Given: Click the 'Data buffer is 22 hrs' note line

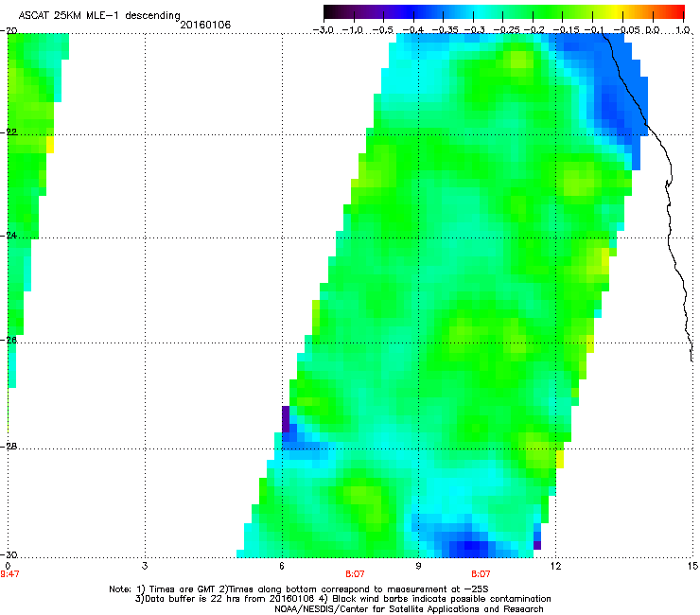Looking at the screenshot, I should pos(342,599).
